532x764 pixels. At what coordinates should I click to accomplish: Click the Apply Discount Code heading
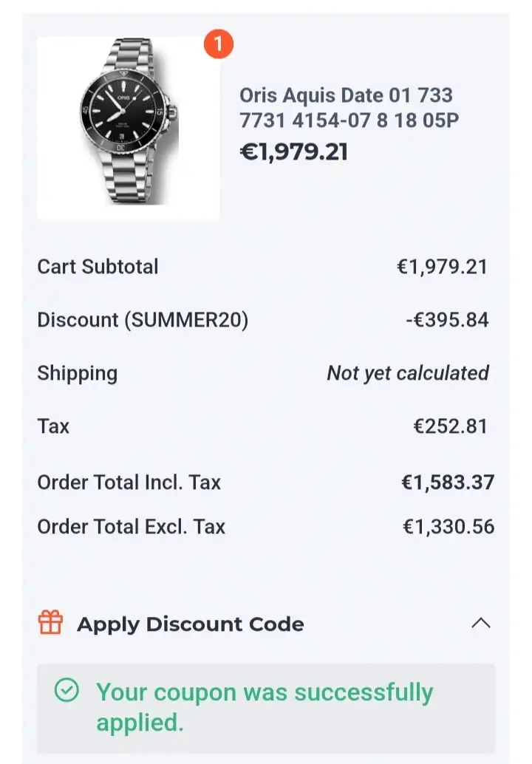[190, 624]
